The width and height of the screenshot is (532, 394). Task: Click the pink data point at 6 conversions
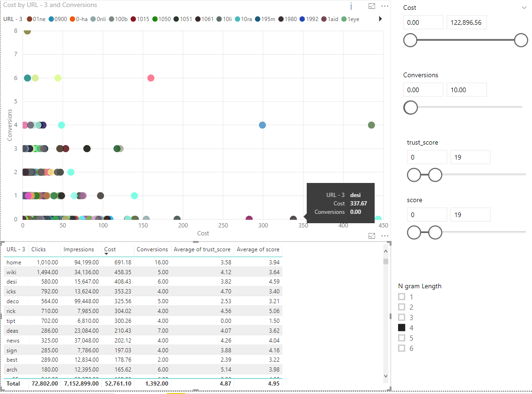(151, 78)
